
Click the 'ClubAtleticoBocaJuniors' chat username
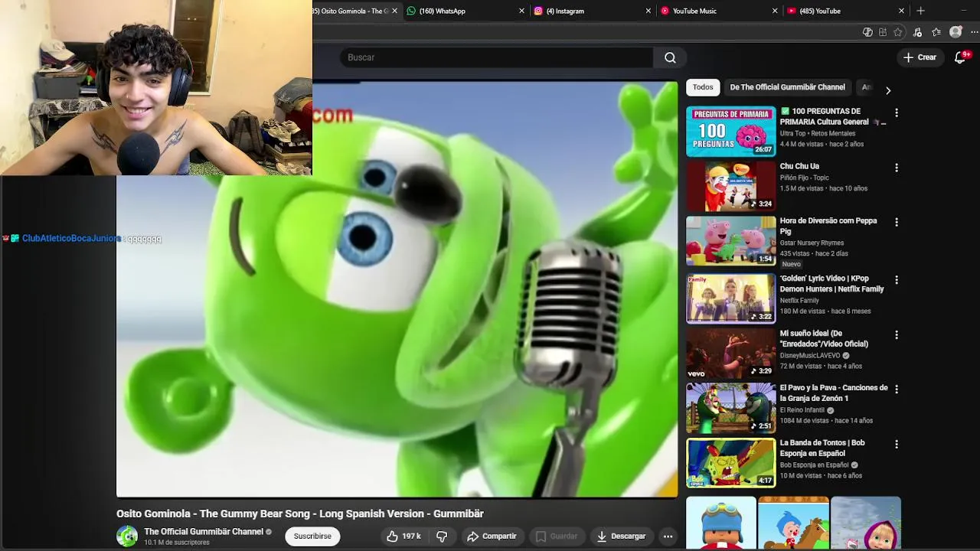pos(71,239)
